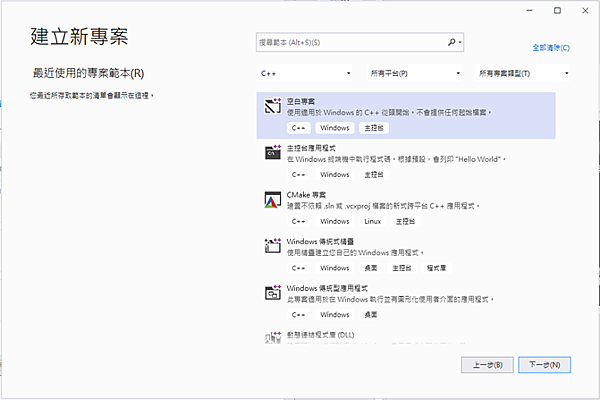Select the CMake 專案 template title
Image resolution: width=600 pixels, height=400 pixels.
pos(306,194)
